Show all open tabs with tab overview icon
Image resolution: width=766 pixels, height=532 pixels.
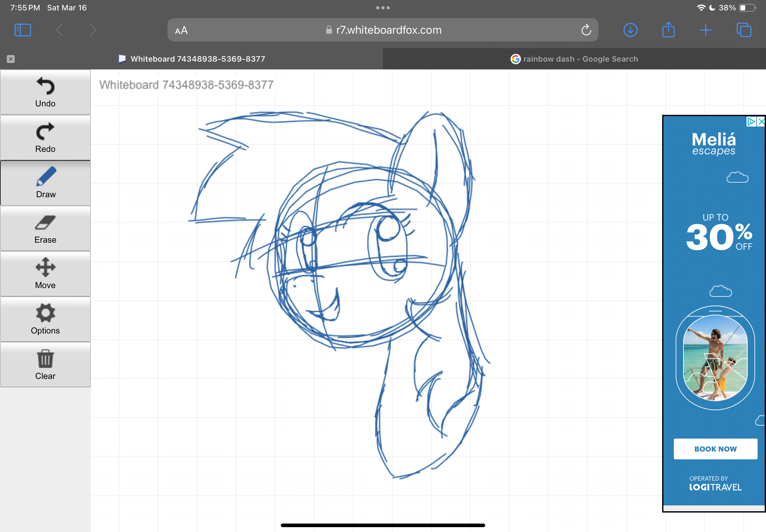(x=744, y=30)
